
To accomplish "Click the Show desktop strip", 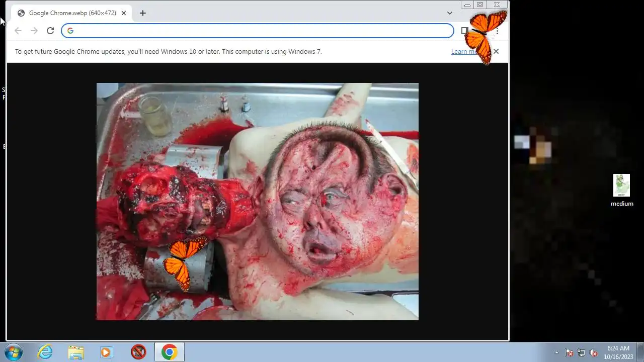I will 640,352.
